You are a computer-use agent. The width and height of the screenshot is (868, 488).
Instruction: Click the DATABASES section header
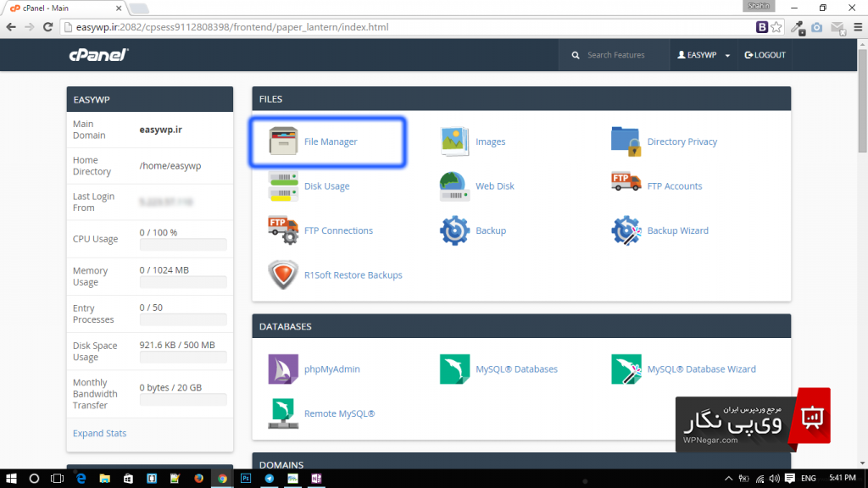(521, 326)
